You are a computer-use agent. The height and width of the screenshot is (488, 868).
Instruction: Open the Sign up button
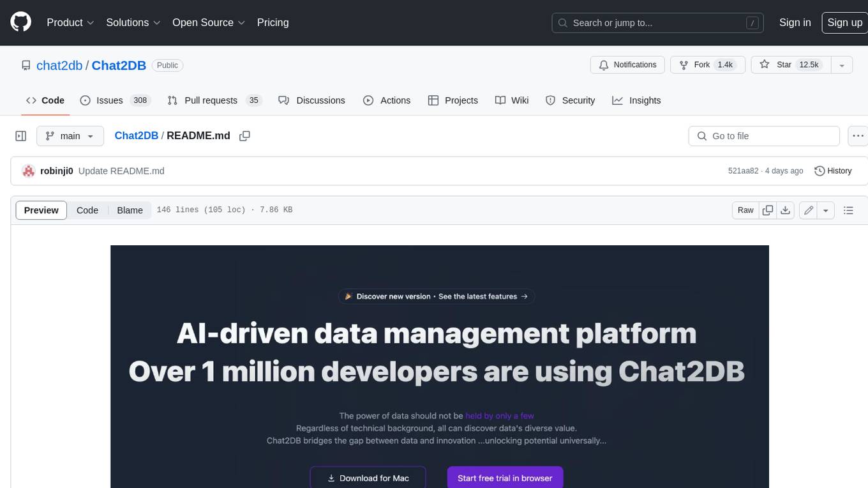coord(844,22)
